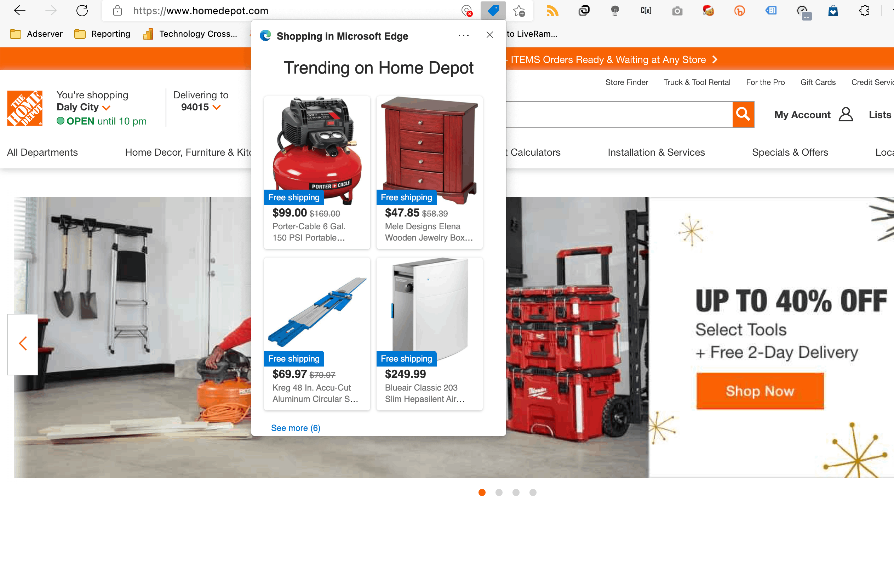The height and width of the screenshot is (588, 894).
Task: Open the three-dot menu in shopping panel
Action: tap(464, 35)
